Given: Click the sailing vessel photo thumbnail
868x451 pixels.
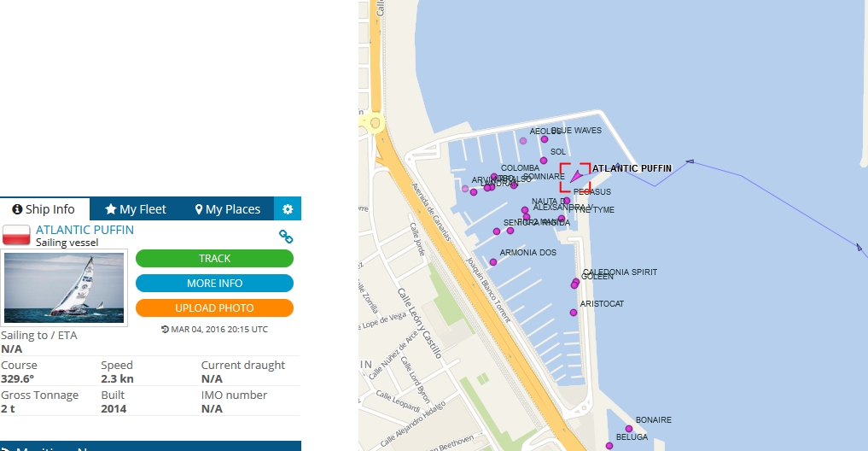Looking at the screenshot, I should 64,287.
